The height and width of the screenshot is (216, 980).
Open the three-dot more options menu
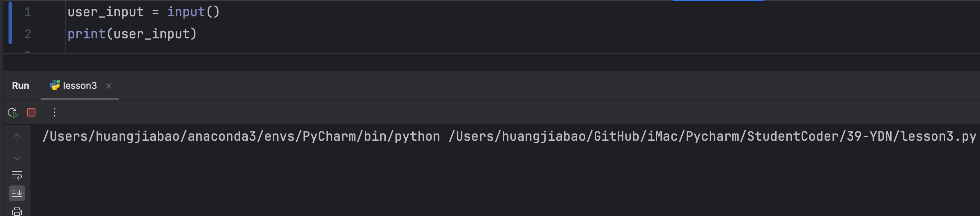tap(54, 112)
